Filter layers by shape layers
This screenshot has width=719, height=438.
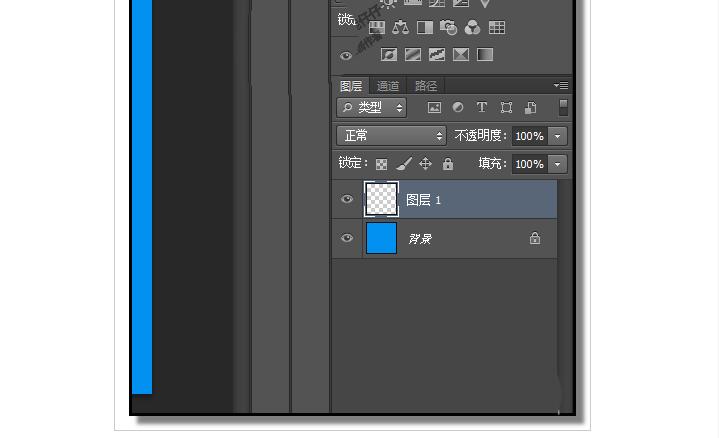tap(506, 108)
